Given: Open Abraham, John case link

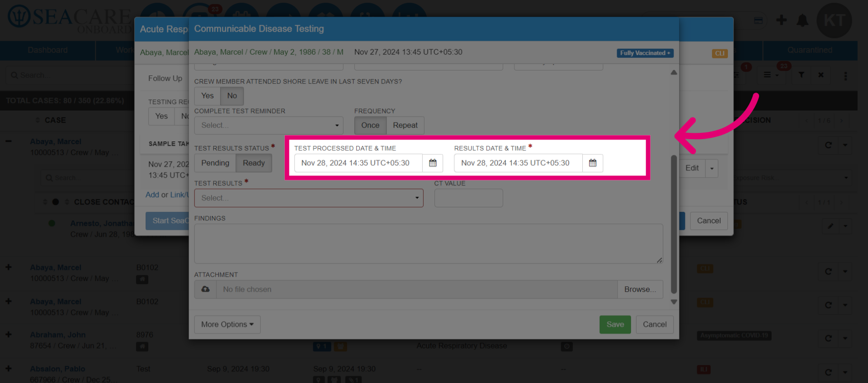Looking at the screenshot, I should coord(58,335).
